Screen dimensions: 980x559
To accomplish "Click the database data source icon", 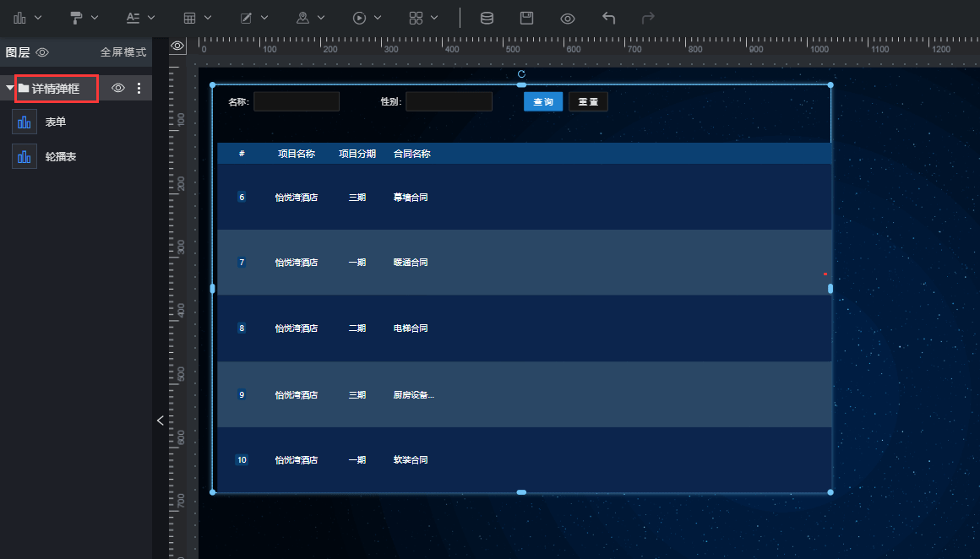I will pos(487,18).
